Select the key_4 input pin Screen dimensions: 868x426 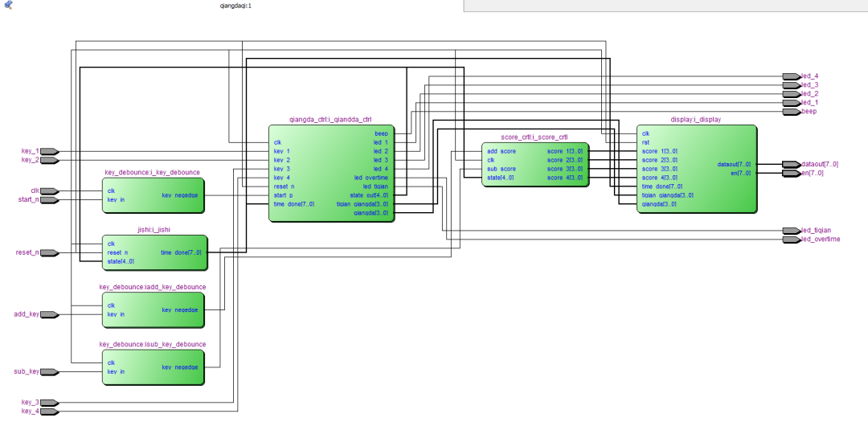(x=49, y=412)
